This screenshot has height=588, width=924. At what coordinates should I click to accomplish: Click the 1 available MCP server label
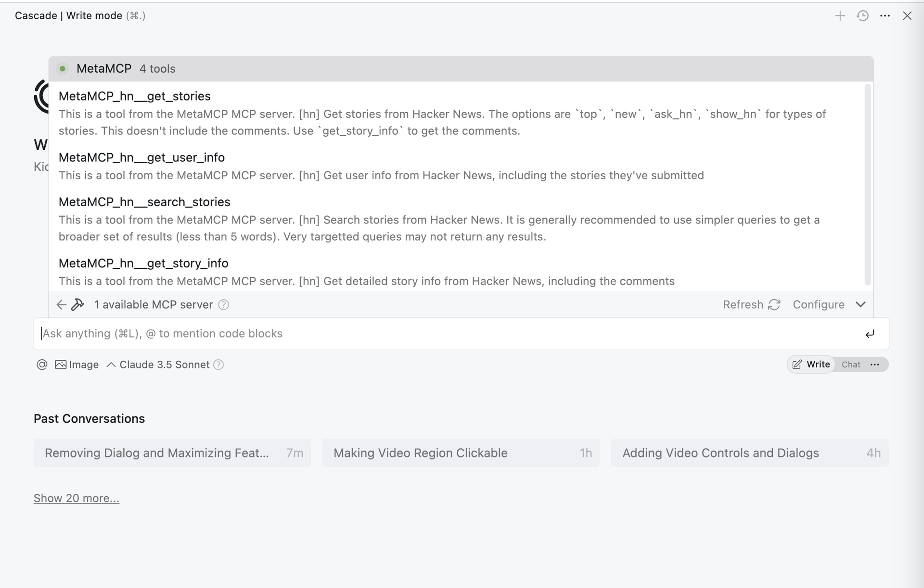coord(154,305)
